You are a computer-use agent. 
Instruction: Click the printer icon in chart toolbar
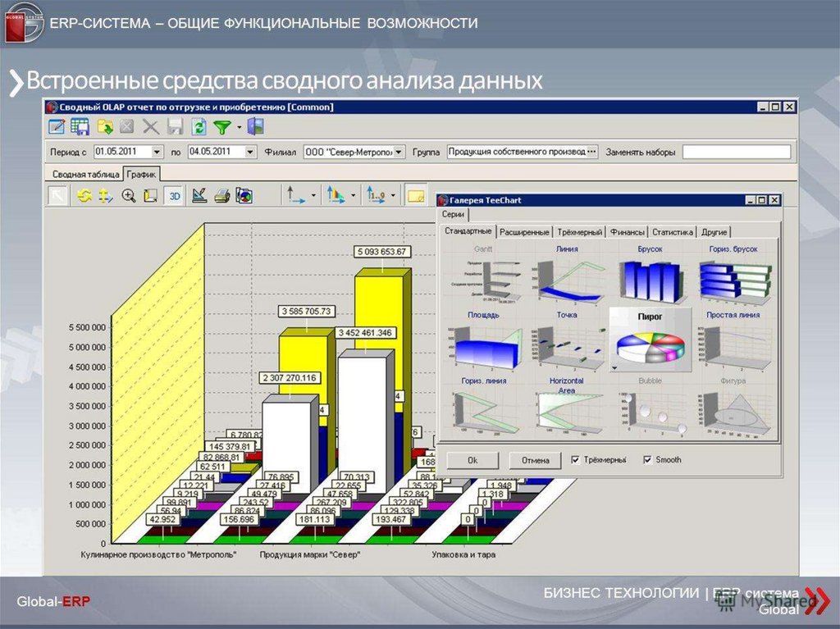click(x=221, y=196)
